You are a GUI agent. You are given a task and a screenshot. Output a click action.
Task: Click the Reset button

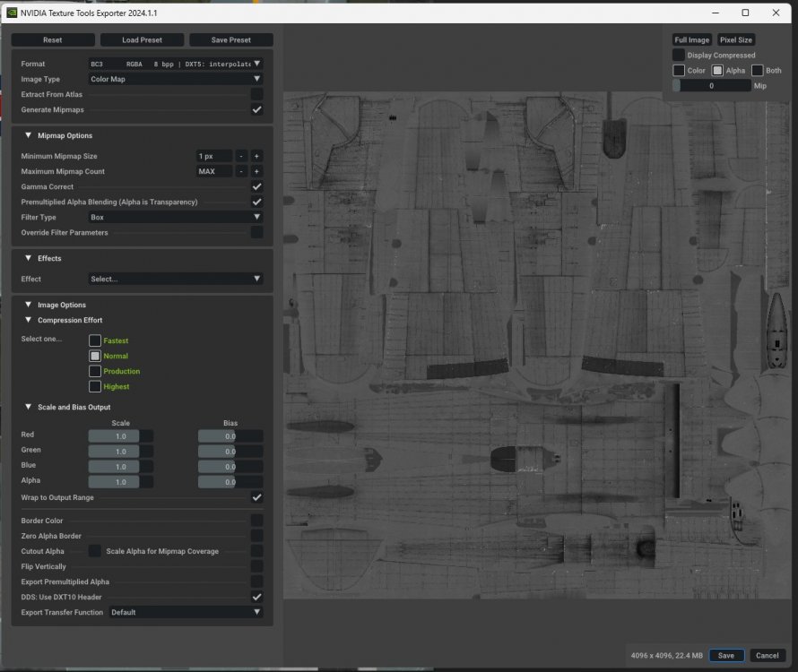click(53, 39)
